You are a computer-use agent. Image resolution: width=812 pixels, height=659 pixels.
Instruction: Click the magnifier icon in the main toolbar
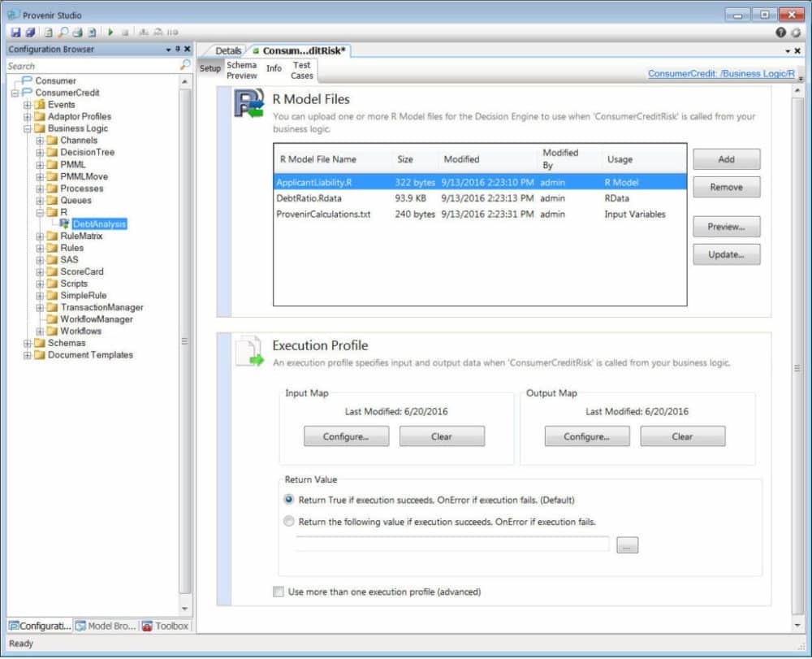[x=63, y=33]
